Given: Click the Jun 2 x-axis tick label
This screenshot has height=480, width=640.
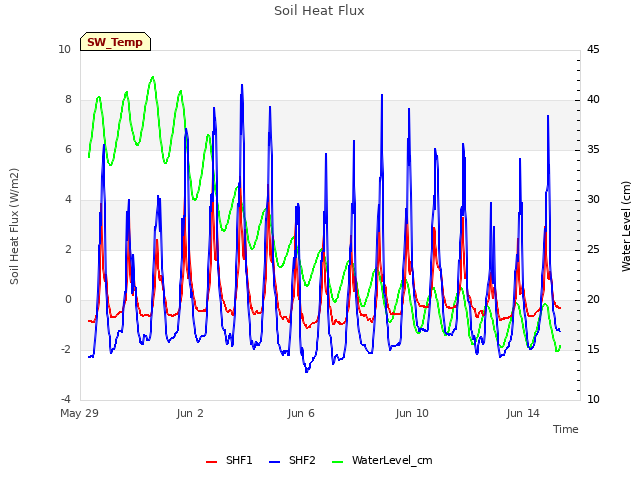Looking at the screenshot, I should click(190, 413).
